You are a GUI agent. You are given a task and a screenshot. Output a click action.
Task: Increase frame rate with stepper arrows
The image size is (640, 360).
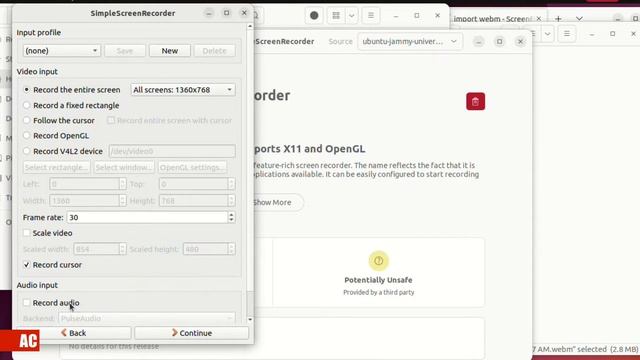(231, 215)
